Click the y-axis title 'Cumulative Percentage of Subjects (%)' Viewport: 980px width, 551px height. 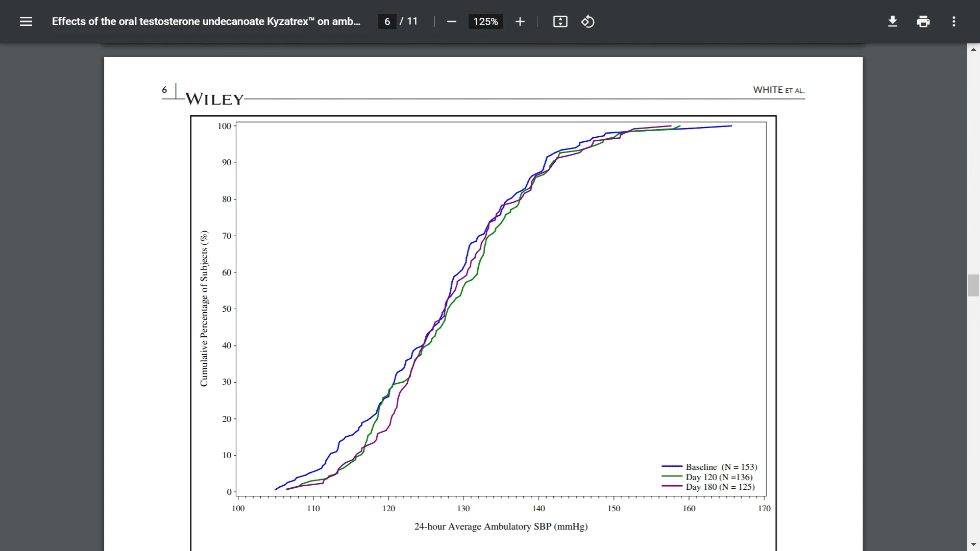click(x=204, y=308)
